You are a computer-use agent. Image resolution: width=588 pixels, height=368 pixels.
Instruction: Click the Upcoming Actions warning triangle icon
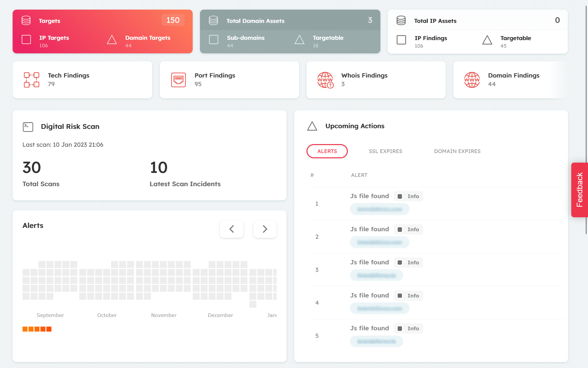tap(312, 126)
